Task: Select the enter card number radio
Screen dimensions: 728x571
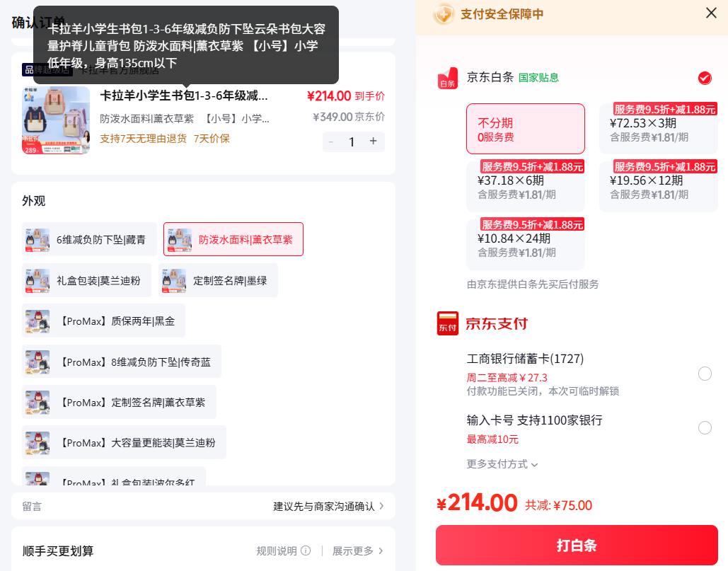Action: pyautogui.click(x=705, y=427)
